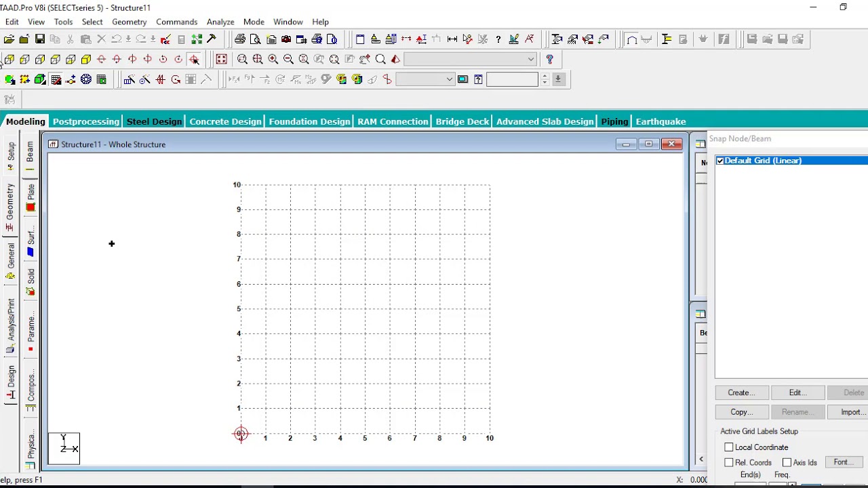Open the Tools menu
Image resolution: width=868 pixels, height=488 pixels.
pos(63,22)
